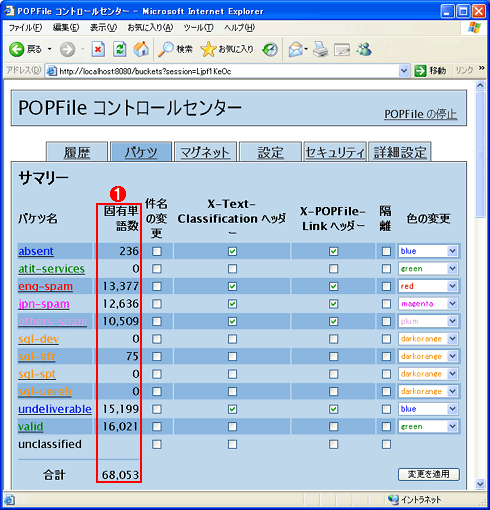Refresh the page with green arrows icon
This screenshot has height=510, width=490.
[x=120, y=49]
